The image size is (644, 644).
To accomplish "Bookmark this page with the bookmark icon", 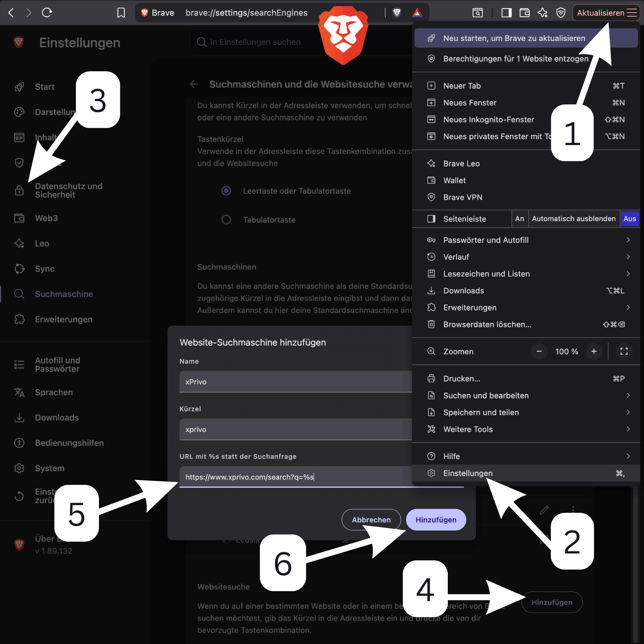I will 121,13.
